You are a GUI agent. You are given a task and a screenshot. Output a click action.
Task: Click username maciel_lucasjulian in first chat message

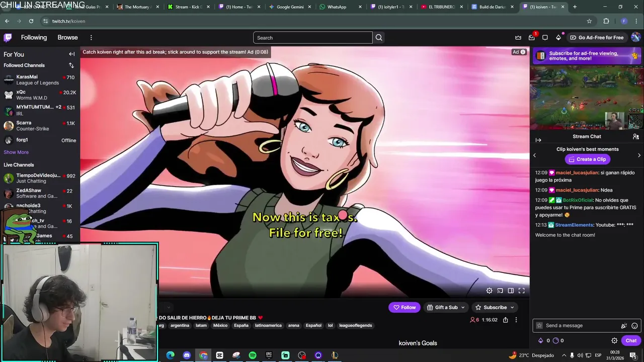click(x=577, y=172)
